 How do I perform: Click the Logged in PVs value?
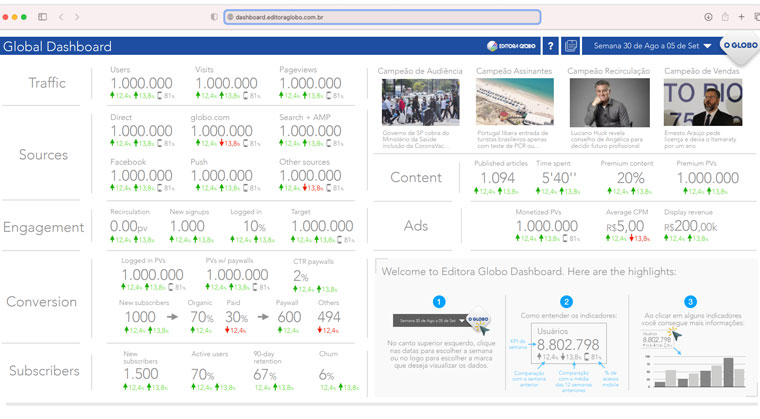(x=152, y=275)
